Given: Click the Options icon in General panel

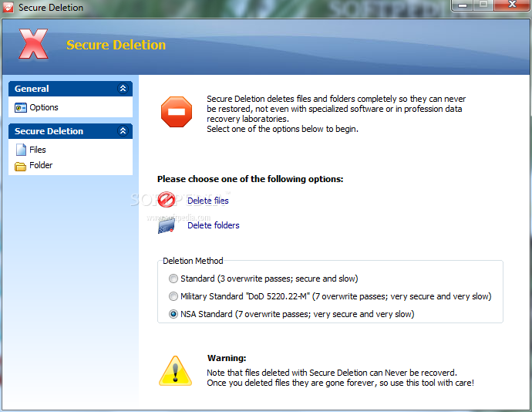Looking at the screenshot, I should (x=20, y=108).
